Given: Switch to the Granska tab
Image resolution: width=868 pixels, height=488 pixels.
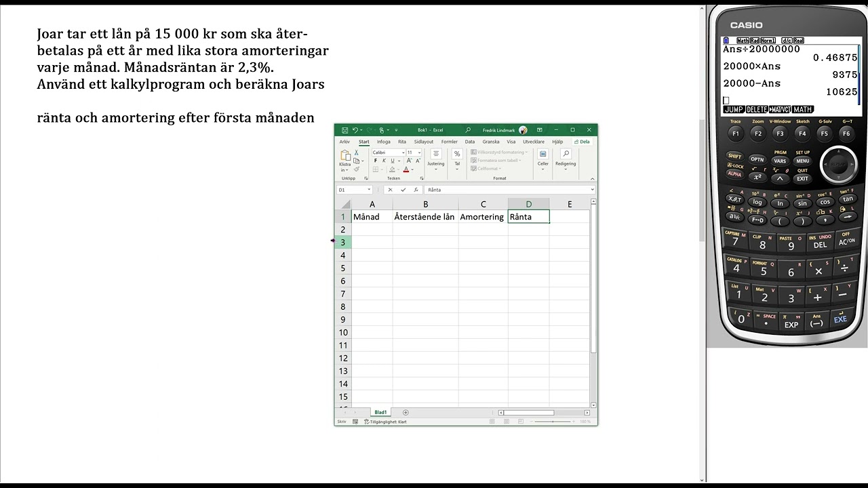Looking at the screenshot, I should coord(491,142).
